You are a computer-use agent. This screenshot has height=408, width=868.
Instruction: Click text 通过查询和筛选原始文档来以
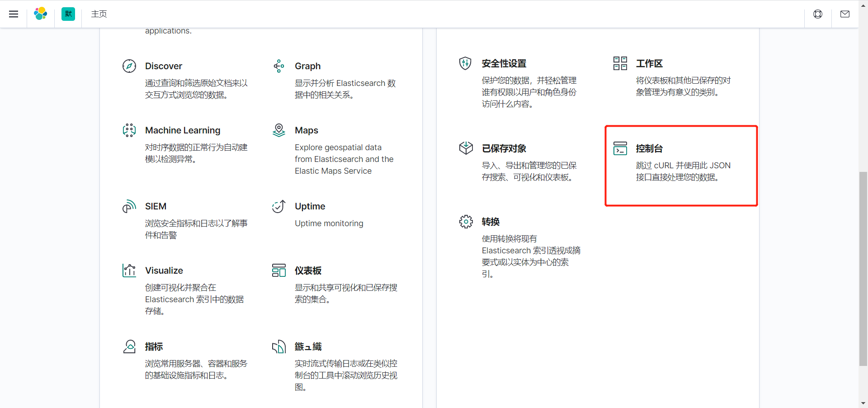click(196, 83)
